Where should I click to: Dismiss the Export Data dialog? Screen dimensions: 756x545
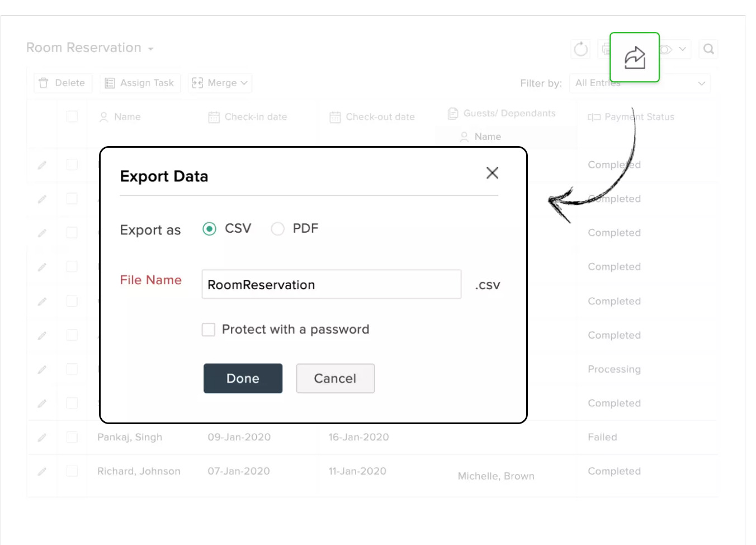point(492,173)
